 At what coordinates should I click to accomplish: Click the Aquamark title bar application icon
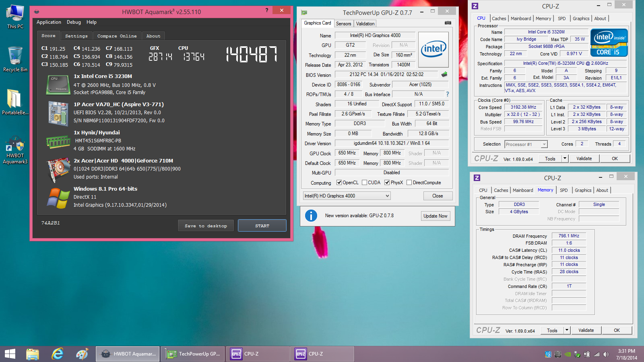tap(37, 12)
